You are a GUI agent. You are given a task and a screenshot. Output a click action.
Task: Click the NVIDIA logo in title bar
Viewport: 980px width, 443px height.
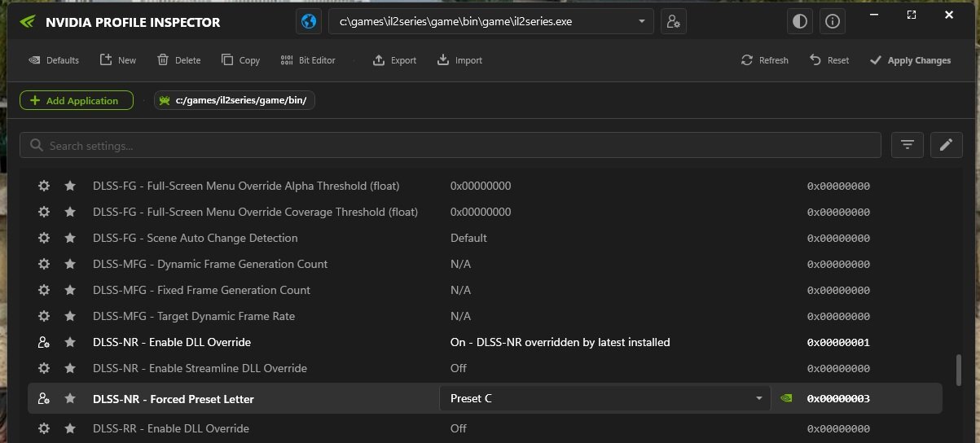click(x=27, y=22)
